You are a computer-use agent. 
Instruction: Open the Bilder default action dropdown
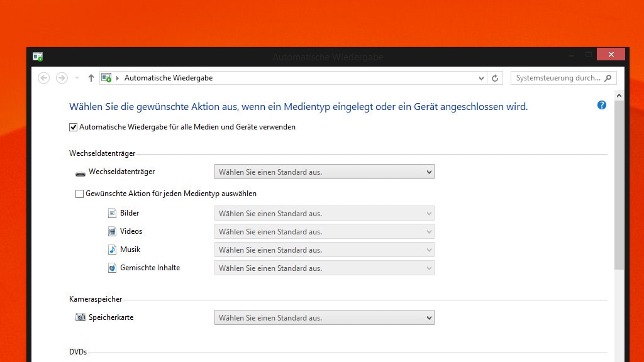tap(324, 214)
